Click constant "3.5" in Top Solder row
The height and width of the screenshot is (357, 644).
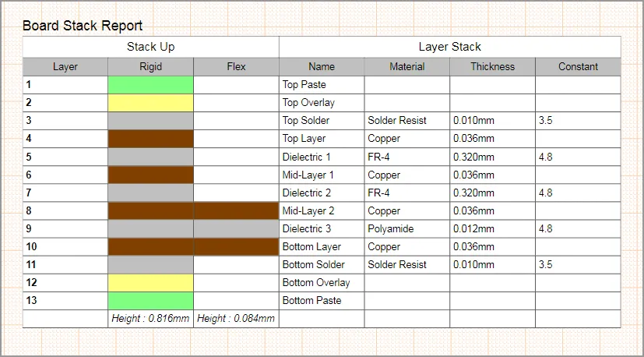click(578, 121)
